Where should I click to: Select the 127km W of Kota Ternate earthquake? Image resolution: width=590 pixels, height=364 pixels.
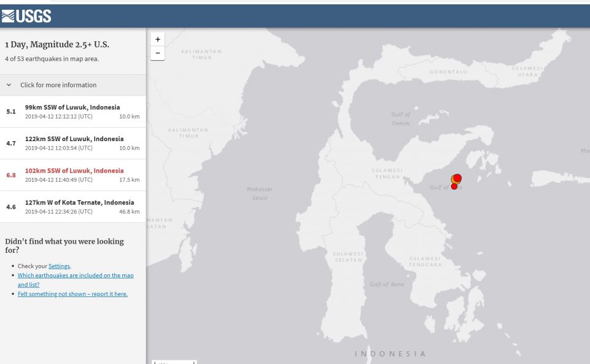pos(73,207)
